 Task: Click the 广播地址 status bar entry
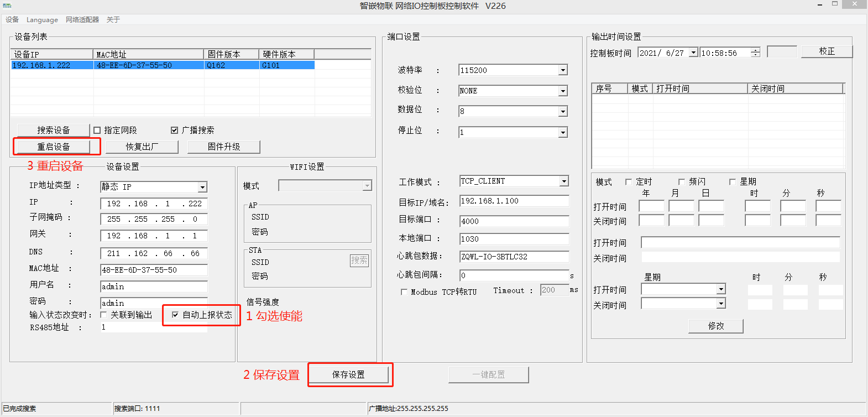(x=409, y=409)
